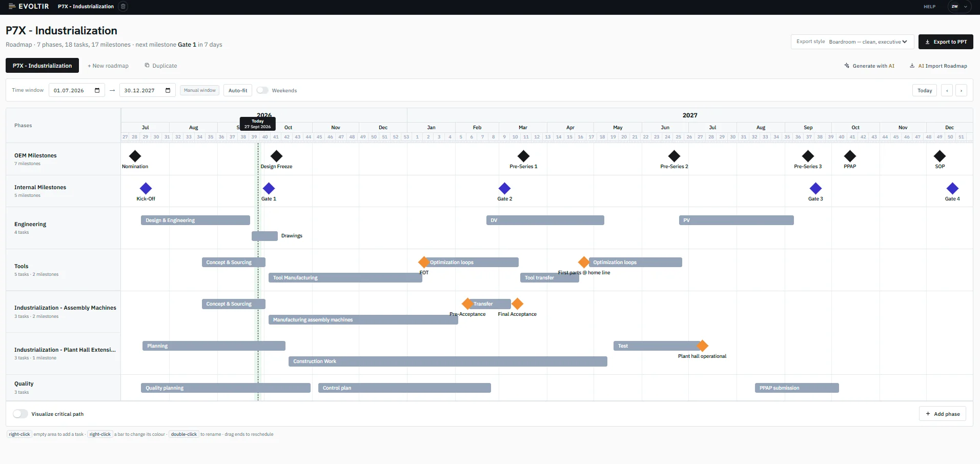Click the PV task bar

[737, 220]
